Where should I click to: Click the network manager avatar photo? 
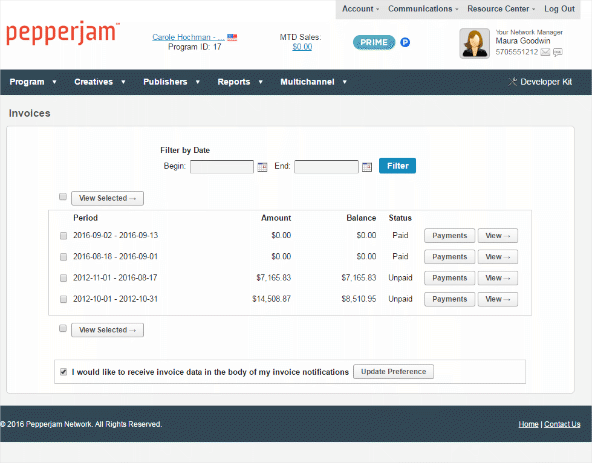[475, 43]
